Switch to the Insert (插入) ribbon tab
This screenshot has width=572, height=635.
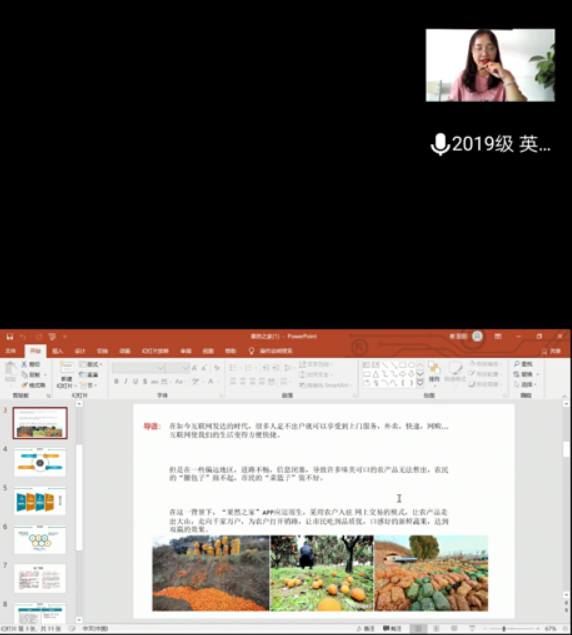(58, 351)
